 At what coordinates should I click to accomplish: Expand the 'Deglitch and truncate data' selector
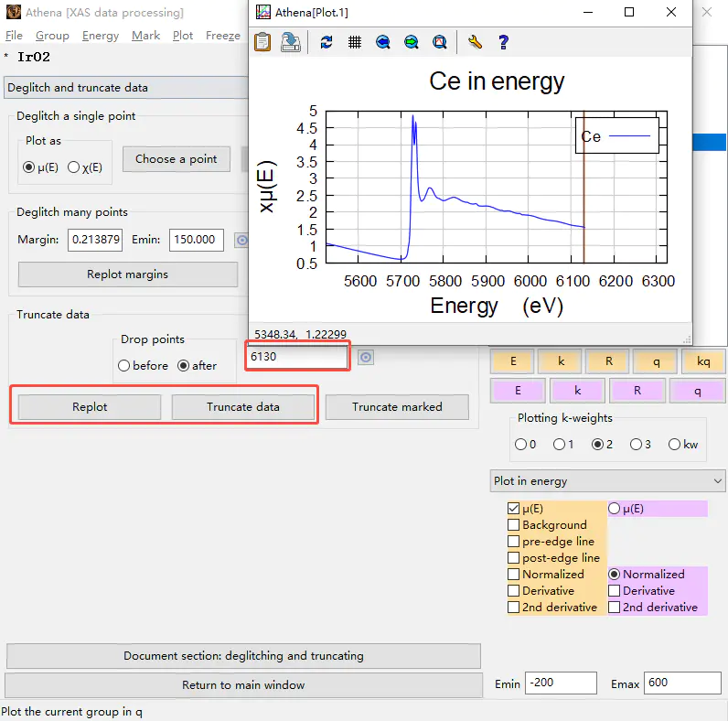point(128,88)
